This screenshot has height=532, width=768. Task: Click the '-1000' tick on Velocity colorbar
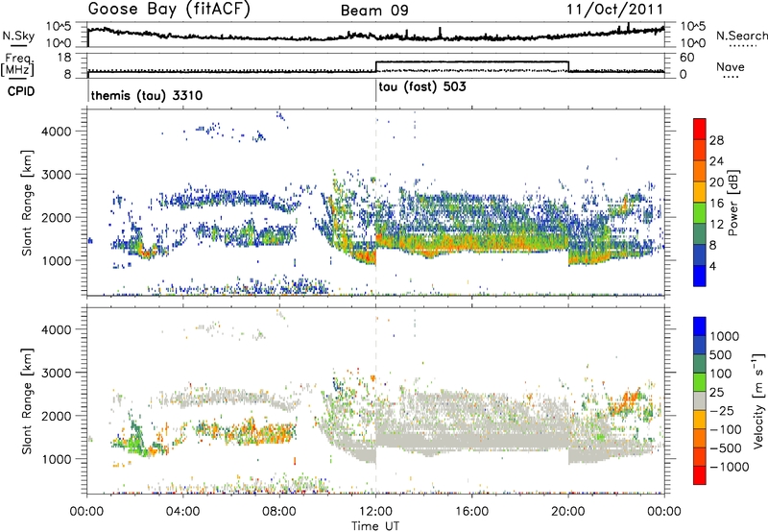729,467
